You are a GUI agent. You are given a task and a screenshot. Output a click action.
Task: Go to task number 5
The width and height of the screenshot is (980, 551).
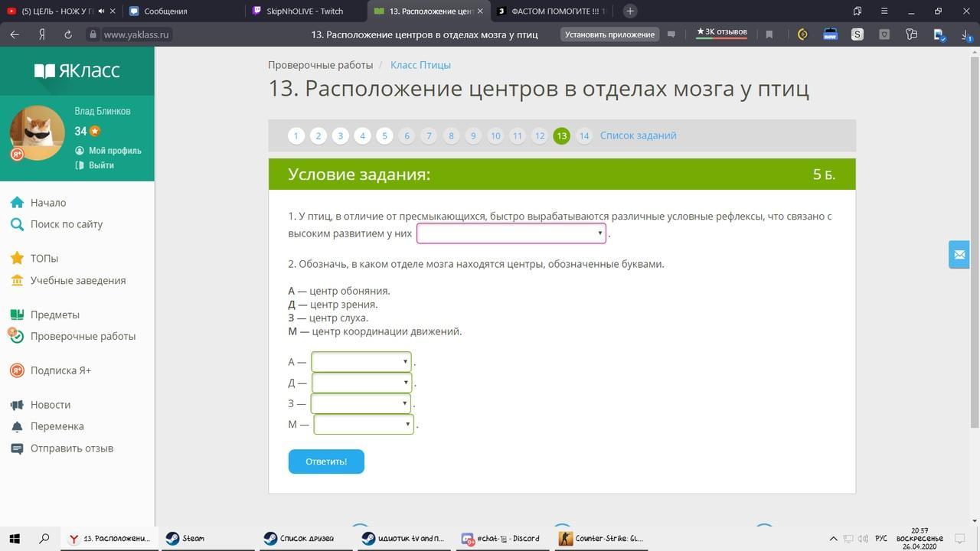pyautogui.click(x=385, y=135)
